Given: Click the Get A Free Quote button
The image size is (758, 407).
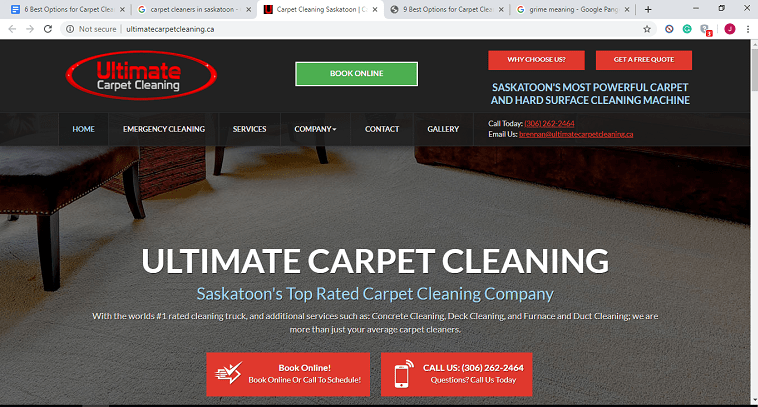Looking at the screenshot, I should pos(644,60).
